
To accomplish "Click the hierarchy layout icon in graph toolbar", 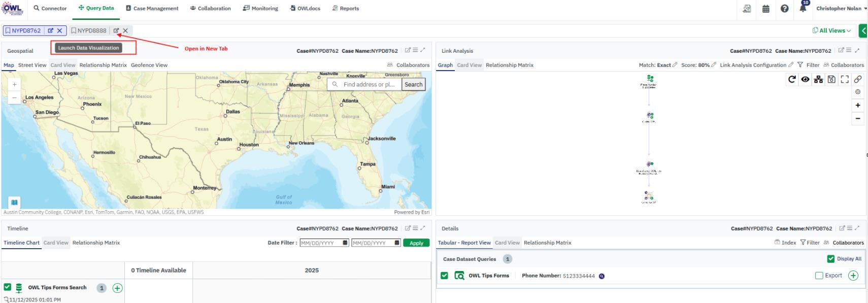I will (x=818, y=79).
